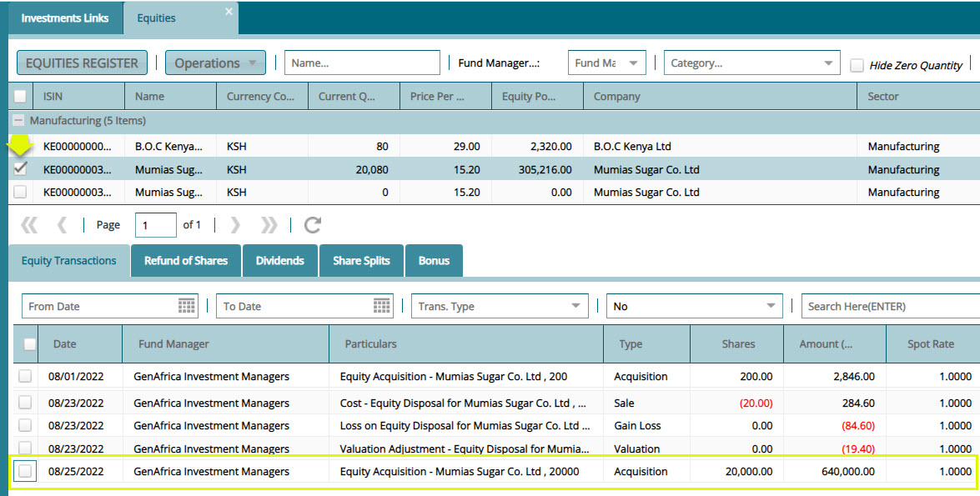
Task: Click the 305,216.00 equity position value
Action: click(545, 170)
